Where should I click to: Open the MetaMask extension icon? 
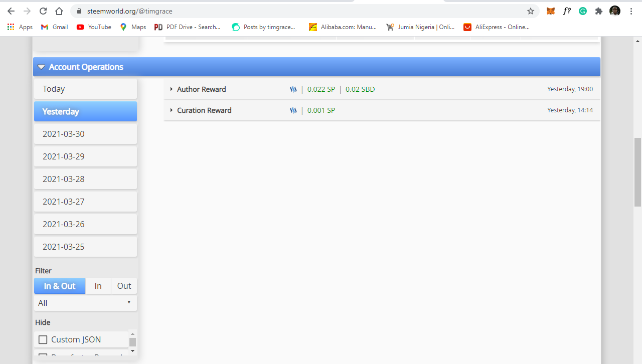[x=550, y=11]
